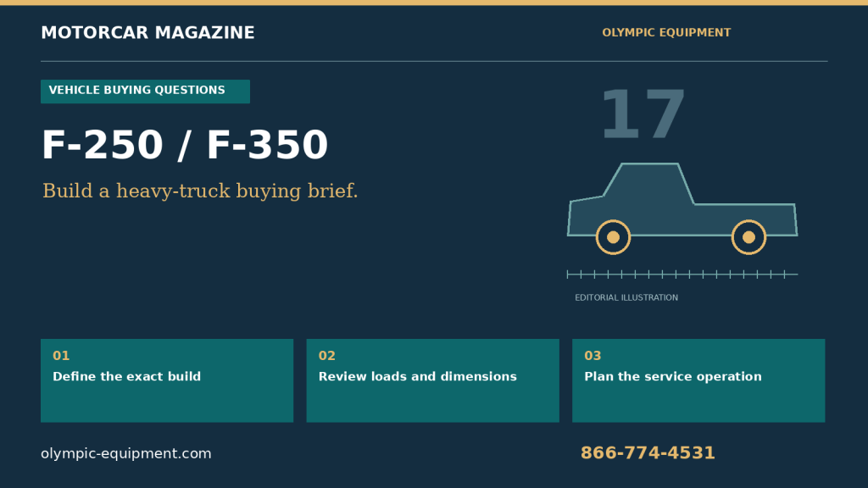The width and height of the screenshot is (868, 488).
Task: Open the Define the exact build card
Action: tap(167, 380)
